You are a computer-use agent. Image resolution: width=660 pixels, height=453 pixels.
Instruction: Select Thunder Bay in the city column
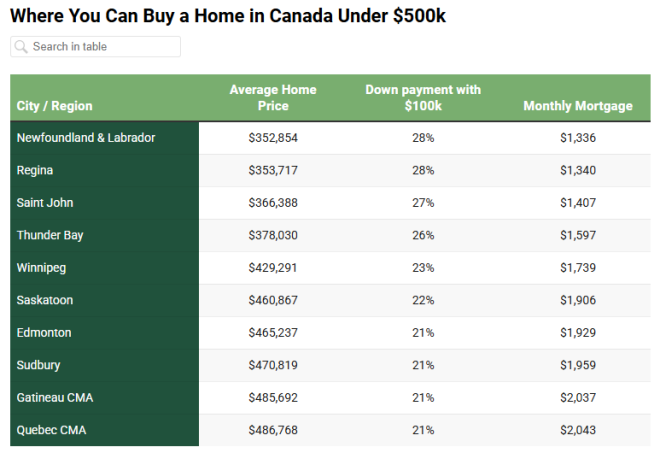click(50, 236)
